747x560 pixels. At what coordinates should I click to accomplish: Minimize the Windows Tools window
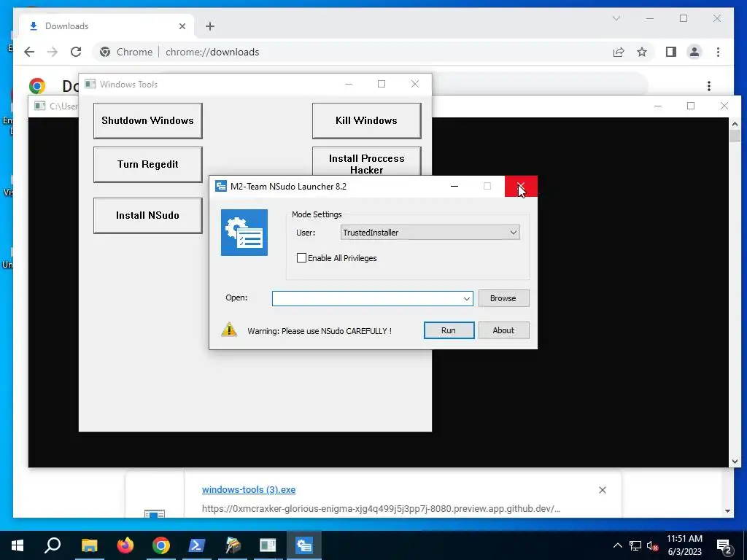pos(349,84)
